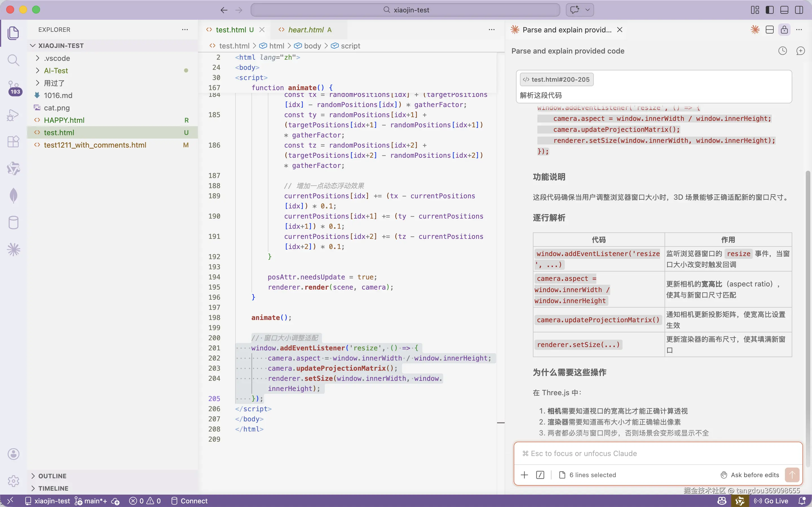Expand the .vscode folder

click(x=57, y=58)
